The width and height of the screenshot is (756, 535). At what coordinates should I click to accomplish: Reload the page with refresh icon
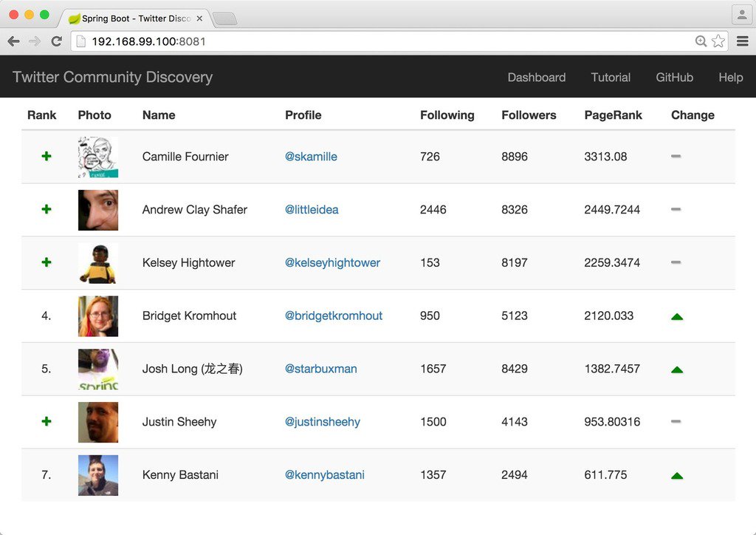pos(56,41)
